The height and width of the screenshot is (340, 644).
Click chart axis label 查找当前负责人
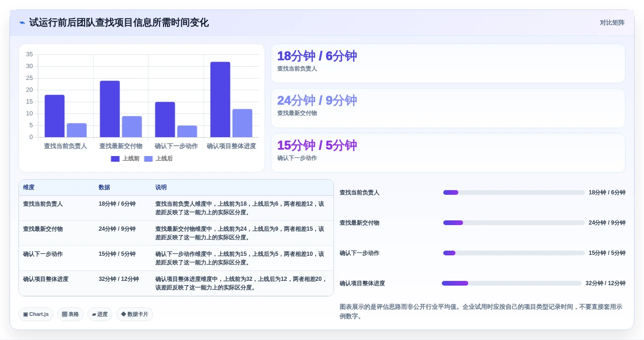point(66,147)
